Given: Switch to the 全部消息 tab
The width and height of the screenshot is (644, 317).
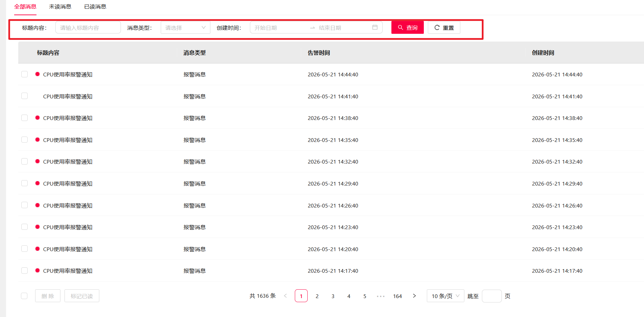Looking at the screenshot, I should [x=25, y=7].
